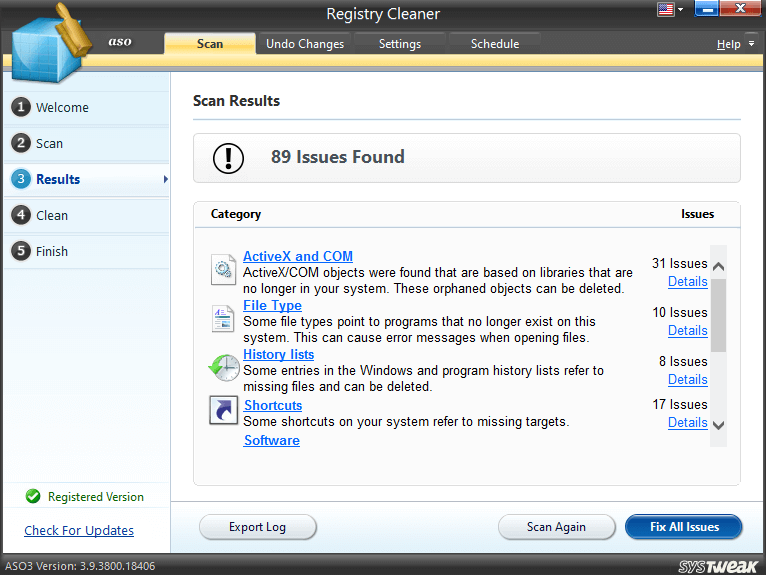
Task: Click the ActiveX and COM gear icon
Action: tap(223, 269)
